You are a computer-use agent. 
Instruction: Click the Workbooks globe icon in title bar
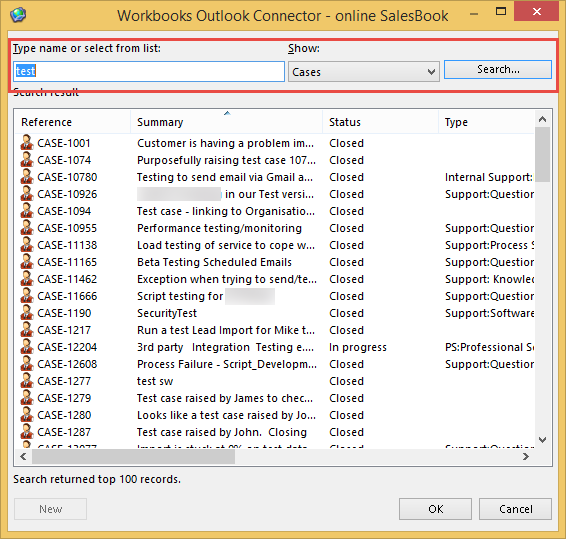click(18, 15)
